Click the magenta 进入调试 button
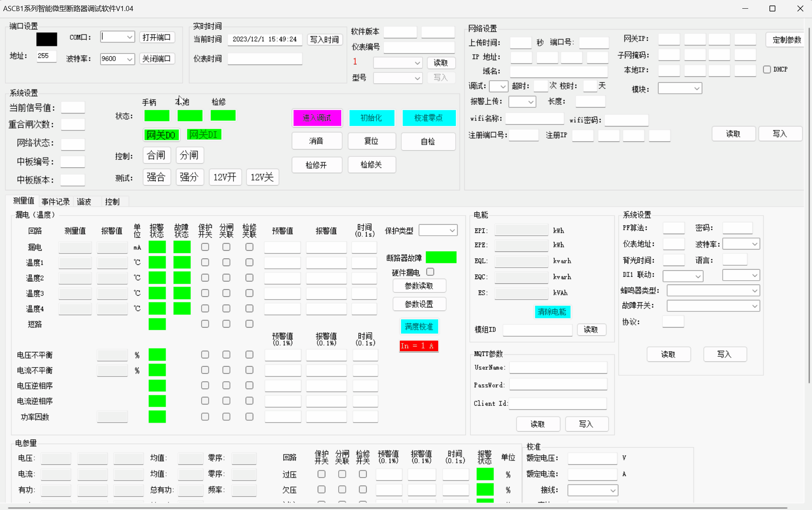This screenshot has height=510, width=812. click(x=317, y=118)
